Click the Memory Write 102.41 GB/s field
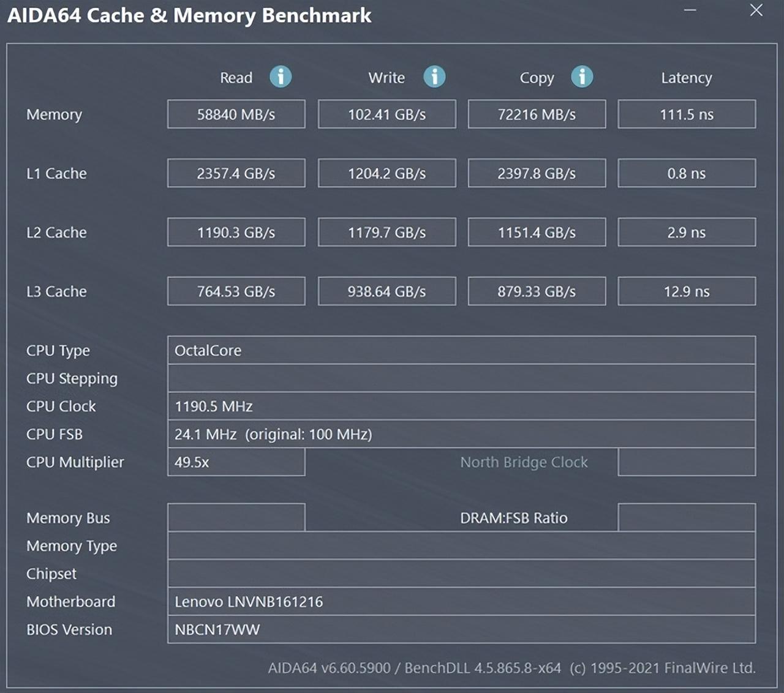Image resolution: width=784 pixels, height=693 pixels. (x=386, y=114)
